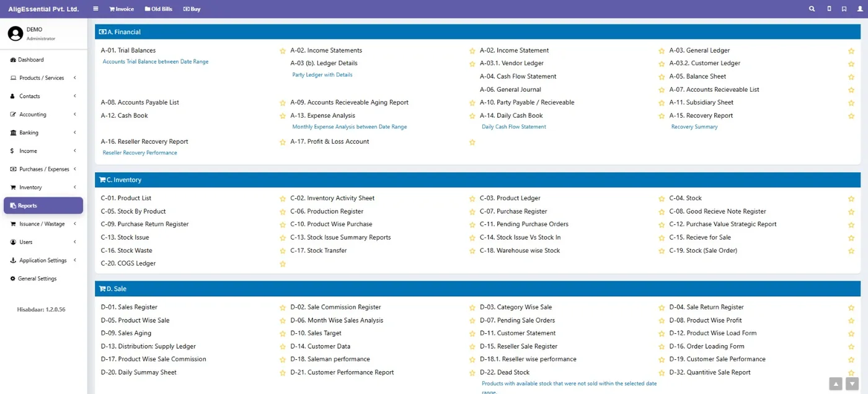The height and width of the screenshot is (394, 868).
Task: Select the Reports sidebar item
Action: coord(43,206)
